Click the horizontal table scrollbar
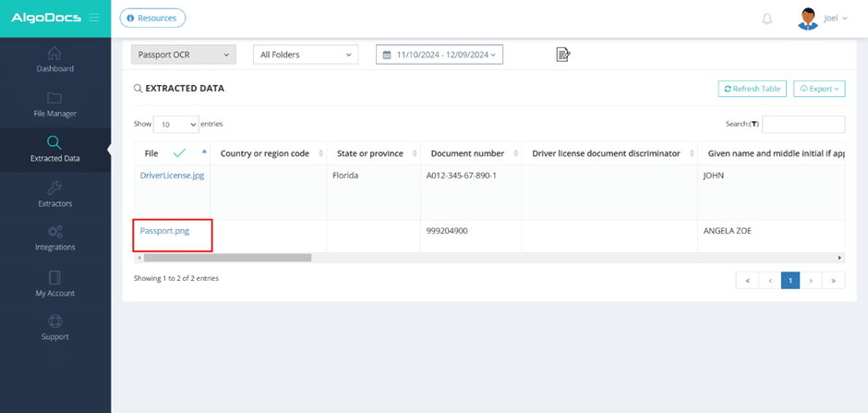This screenshot has width=868, height=413. point(227,258)
